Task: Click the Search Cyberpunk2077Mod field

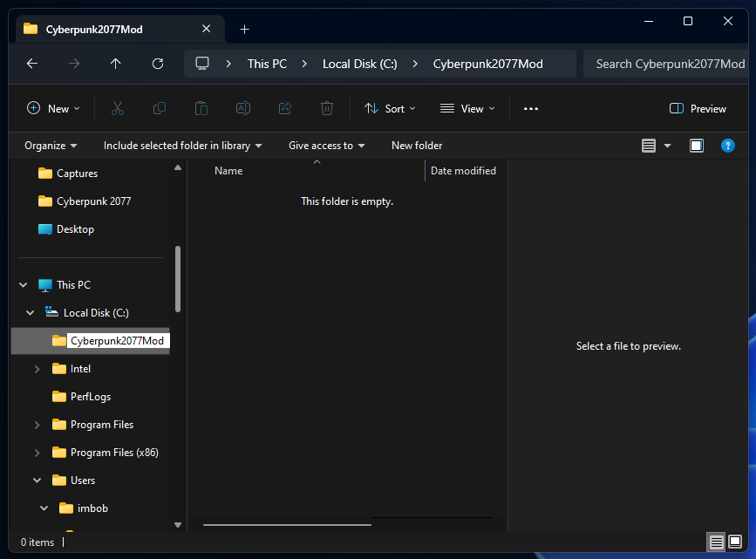Action: pos(670,64)
